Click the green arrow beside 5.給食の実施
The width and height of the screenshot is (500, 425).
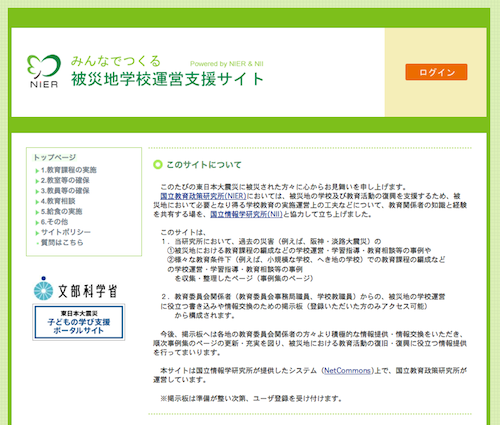pos(37,212)
